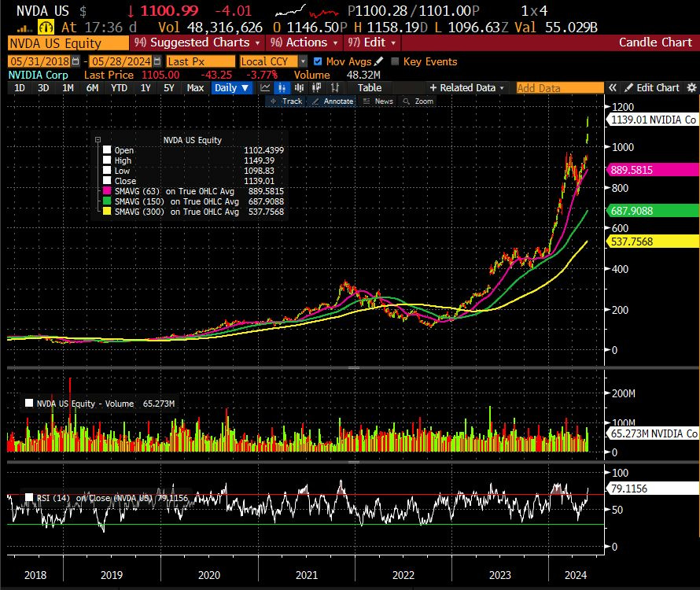Switch to line chart type icon
This screenshot has width=700, height=590.
(x=265, y=87)
